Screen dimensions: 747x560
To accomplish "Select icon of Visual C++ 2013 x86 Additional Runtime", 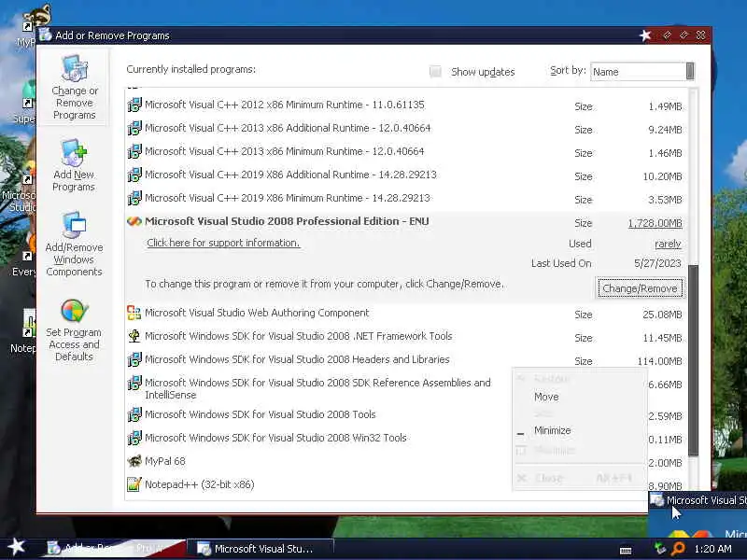I will [x=134, y=128].
